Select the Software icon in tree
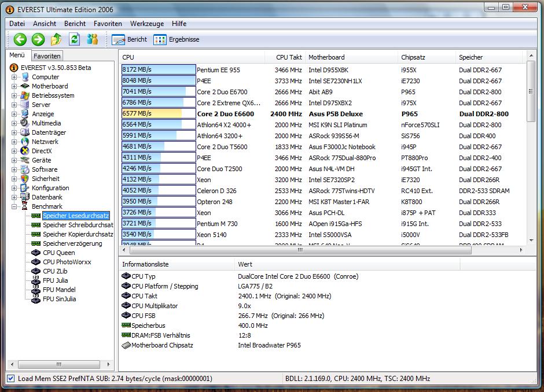The height and width of the screenshot is (392, 544). point(25,169)
